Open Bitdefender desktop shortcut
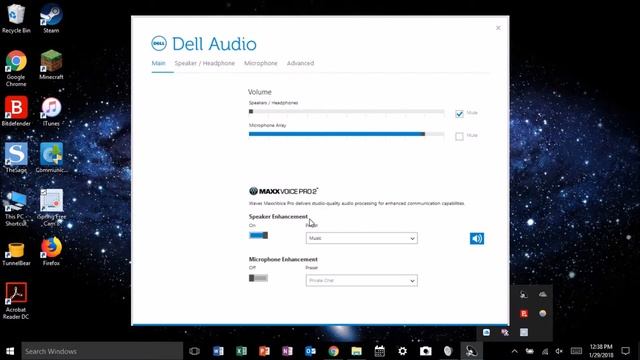The width and height of the screenshot is (640, 360). [16, 111]
